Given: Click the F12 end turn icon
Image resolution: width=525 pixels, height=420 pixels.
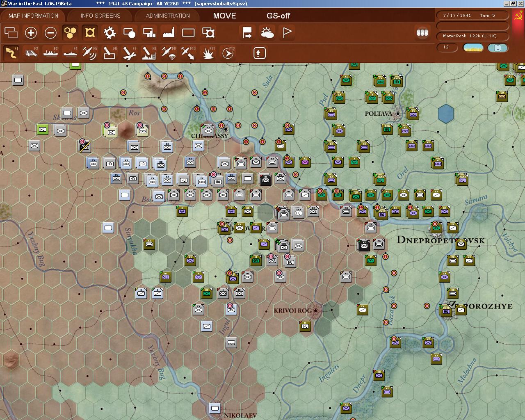Looking at the screenshot, I should [228, 53].
